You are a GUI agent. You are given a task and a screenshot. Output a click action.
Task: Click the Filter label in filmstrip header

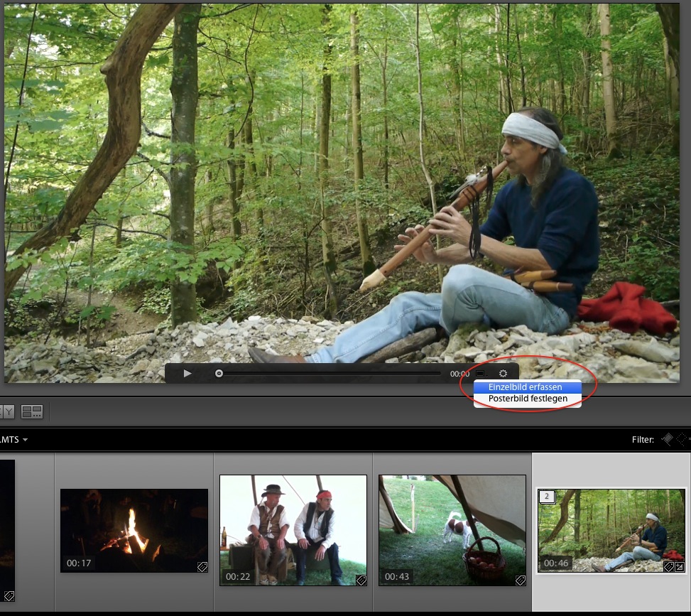(x=643, y=440)
